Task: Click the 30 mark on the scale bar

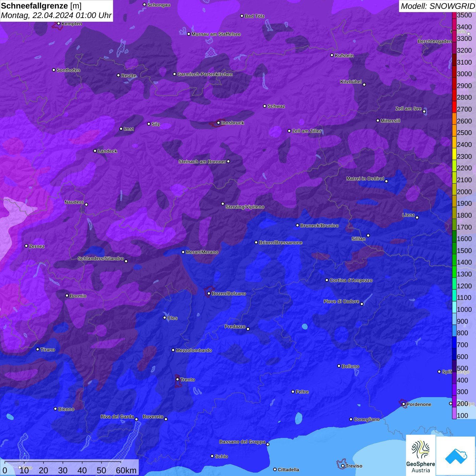Action: click(x=63, y=470)
